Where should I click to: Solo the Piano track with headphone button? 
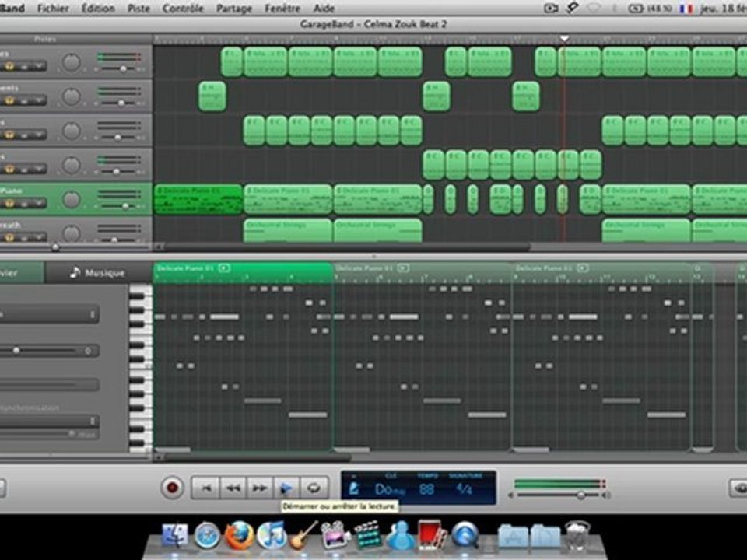9,203
